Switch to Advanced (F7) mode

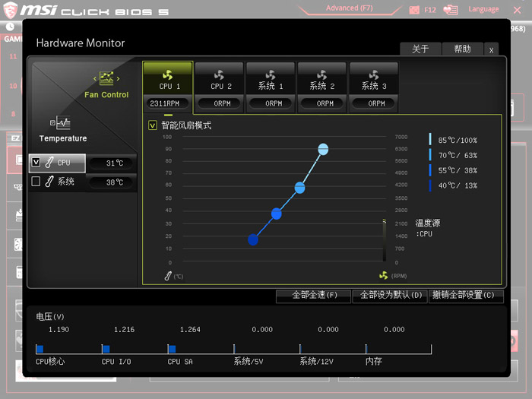pos(348,8)
